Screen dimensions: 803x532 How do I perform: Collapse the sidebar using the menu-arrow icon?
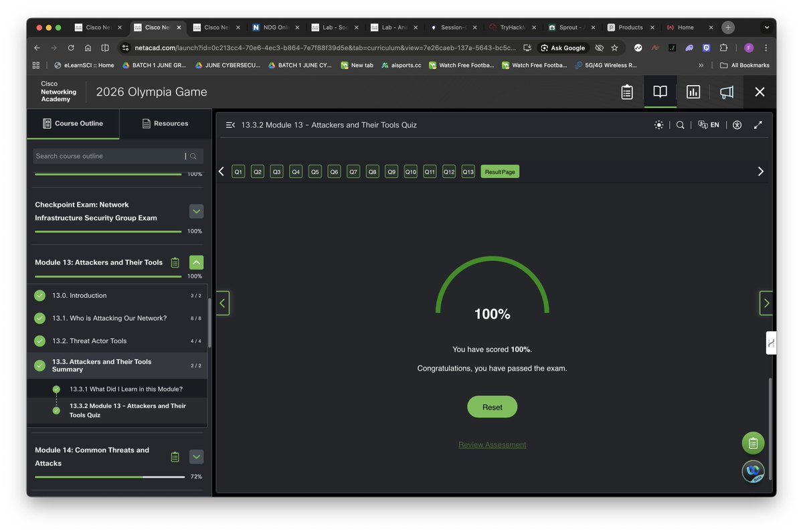(230, 125)
